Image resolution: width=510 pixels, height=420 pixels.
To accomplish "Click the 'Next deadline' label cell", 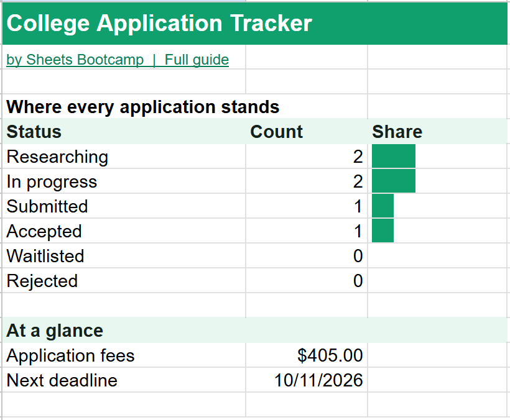I will click(124, 380).
